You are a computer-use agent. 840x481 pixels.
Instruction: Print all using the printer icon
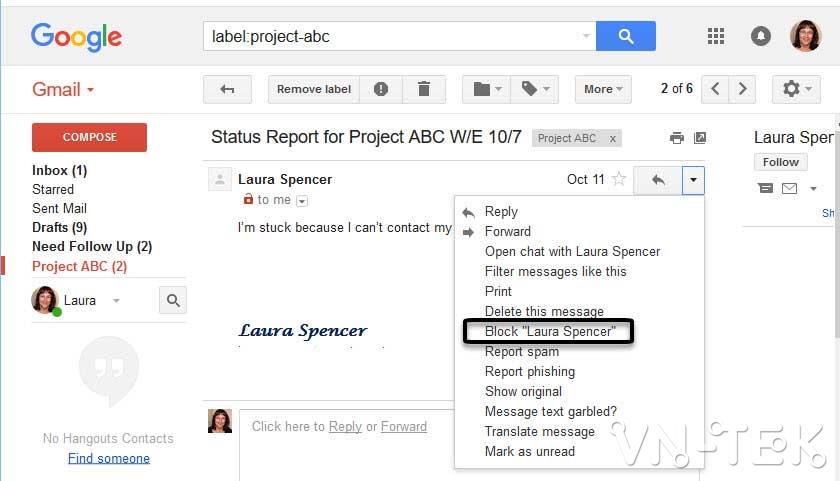(677, 138)
